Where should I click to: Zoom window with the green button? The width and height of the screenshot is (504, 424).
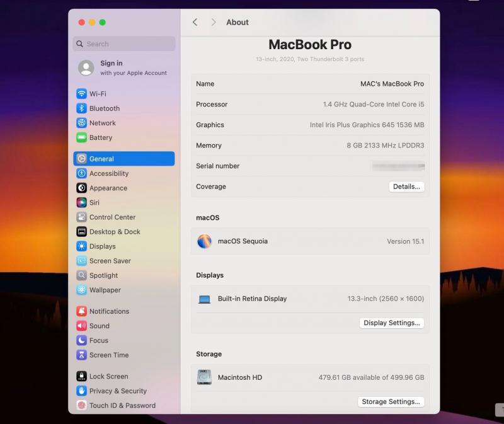click(103, 22)
